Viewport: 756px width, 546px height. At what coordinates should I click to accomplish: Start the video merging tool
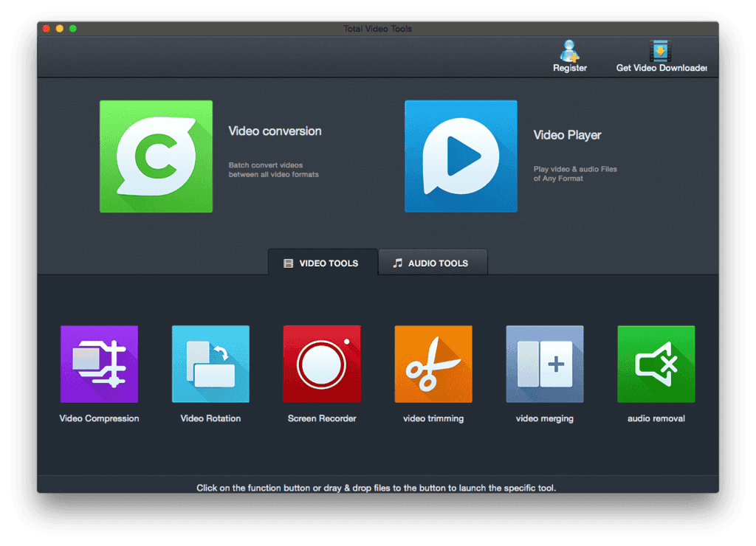[544, 362]
